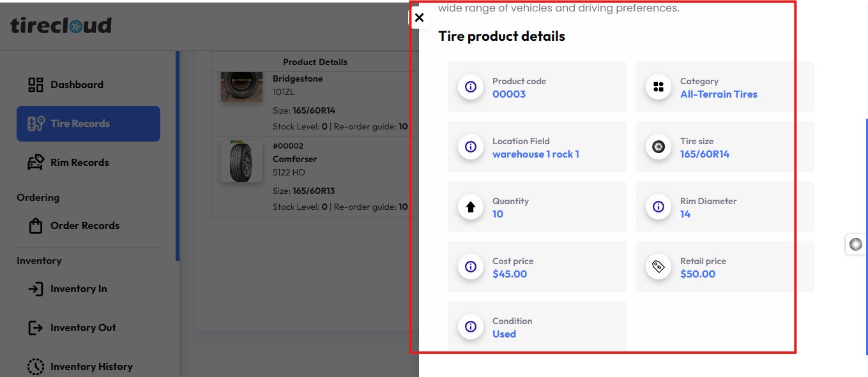View Inventory History
868x377 pixels.
91,367
